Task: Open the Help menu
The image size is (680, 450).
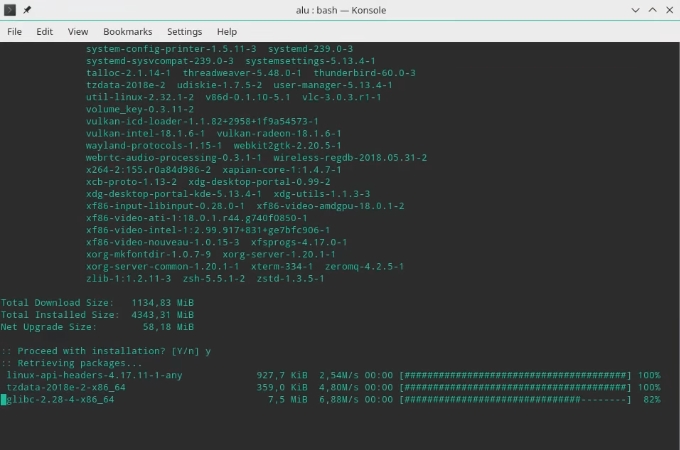Action: (x=227, y=32)
